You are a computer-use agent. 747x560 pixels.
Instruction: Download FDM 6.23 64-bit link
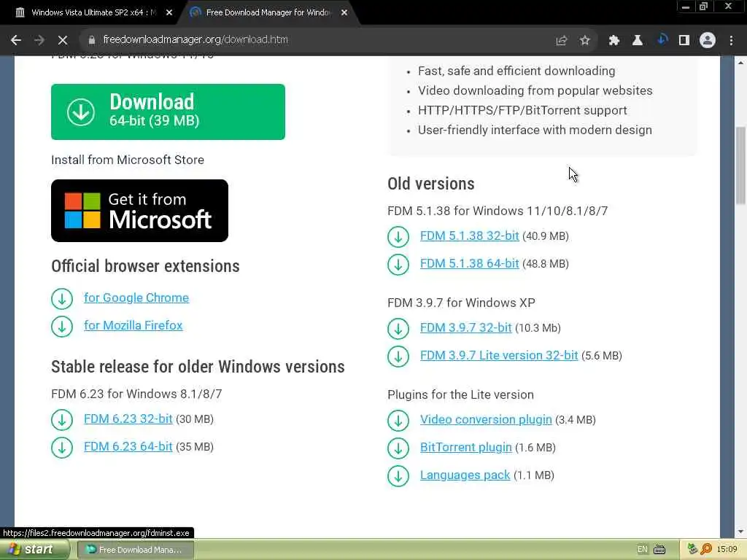128,447
